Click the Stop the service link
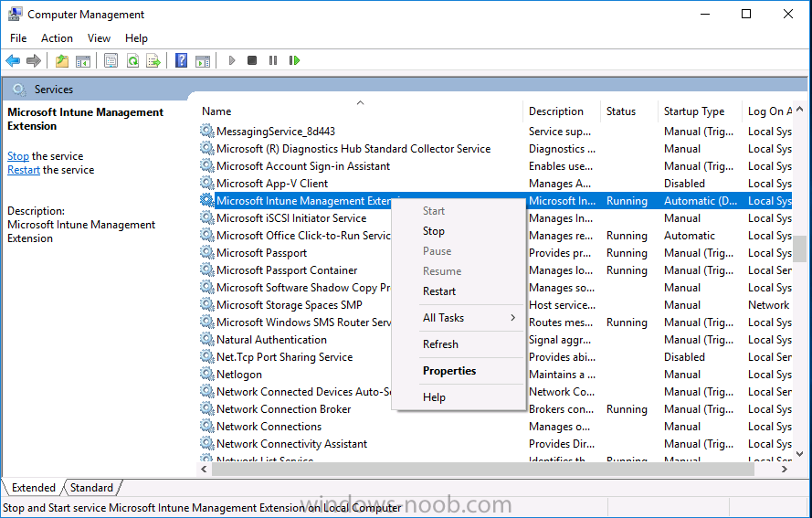Screen dimensions: 812x518 (x=18, y=156)
